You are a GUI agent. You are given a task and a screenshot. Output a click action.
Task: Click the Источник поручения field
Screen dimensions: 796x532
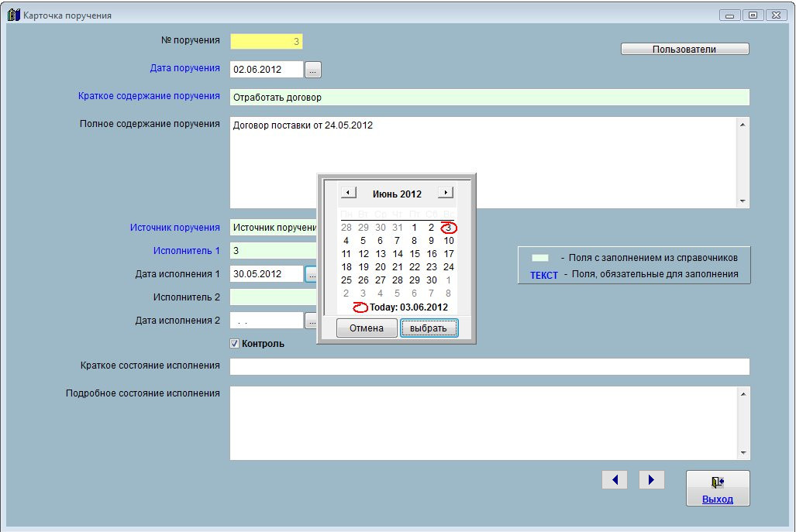click(274, 228)
